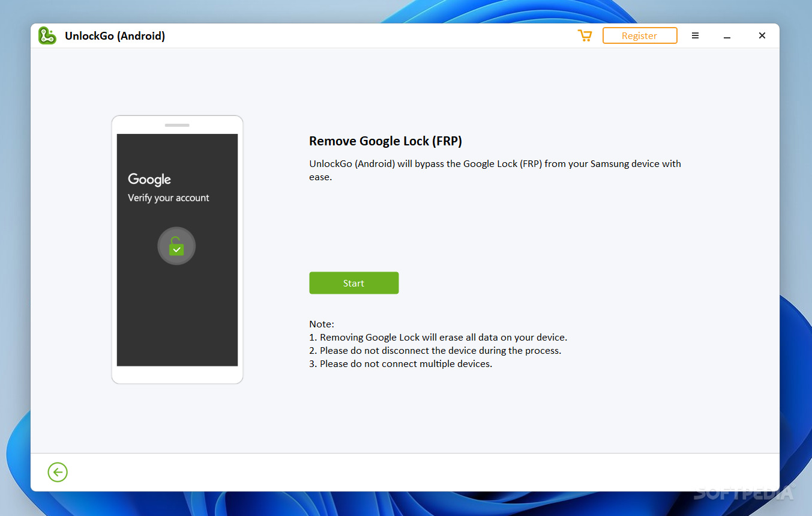
Task: Click 'Verify your account' text on phone
Action: coord(169,198)
